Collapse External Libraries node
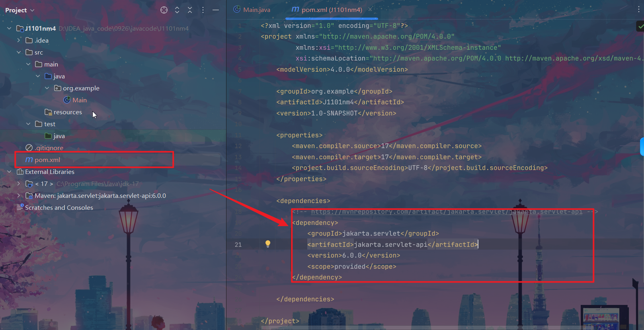 [x=9, y=172]
